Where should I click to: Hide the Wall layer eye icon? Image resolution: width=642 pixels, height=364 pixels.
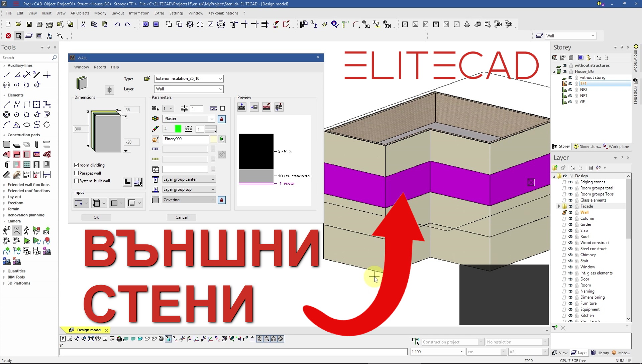570,212
